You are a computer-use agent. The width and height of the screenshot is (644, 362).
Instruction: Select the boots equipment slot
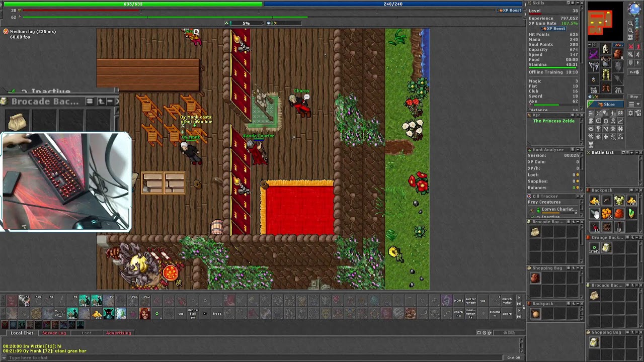click(x=606, y=87)
